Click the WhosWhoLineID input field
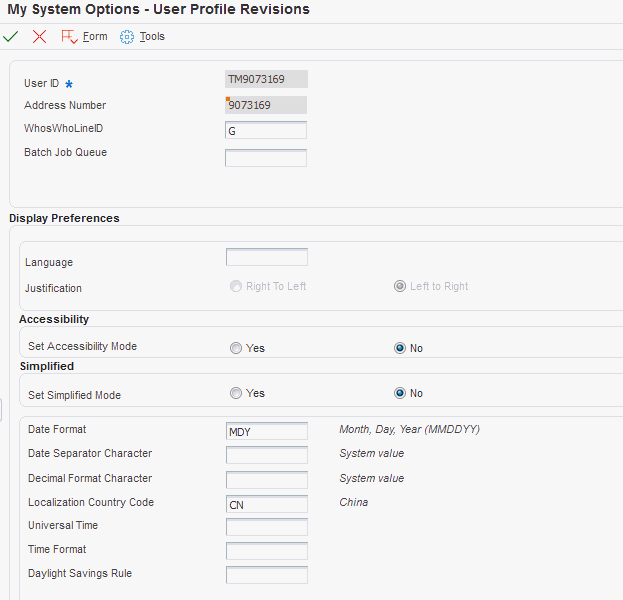Screen dimensions: 623x600 click(266, 130)
